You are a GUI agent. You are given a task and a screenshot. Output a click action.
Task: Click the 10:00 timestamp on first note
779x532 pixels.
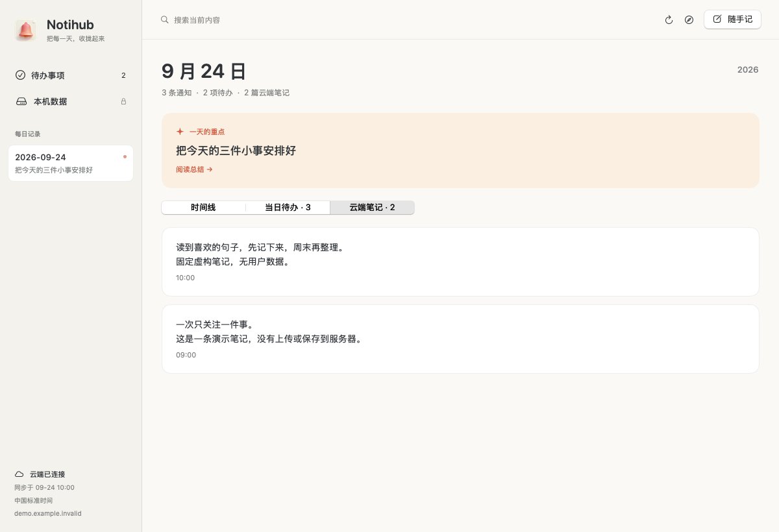(x=185, y=278)
